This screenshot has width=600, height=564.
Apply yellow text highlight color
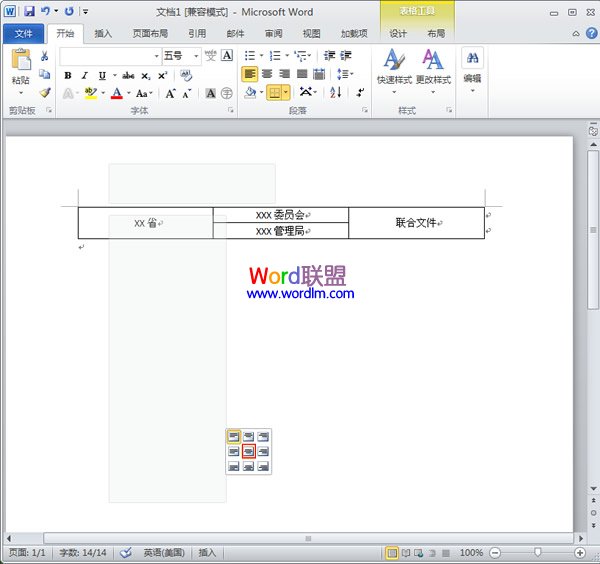90,93
